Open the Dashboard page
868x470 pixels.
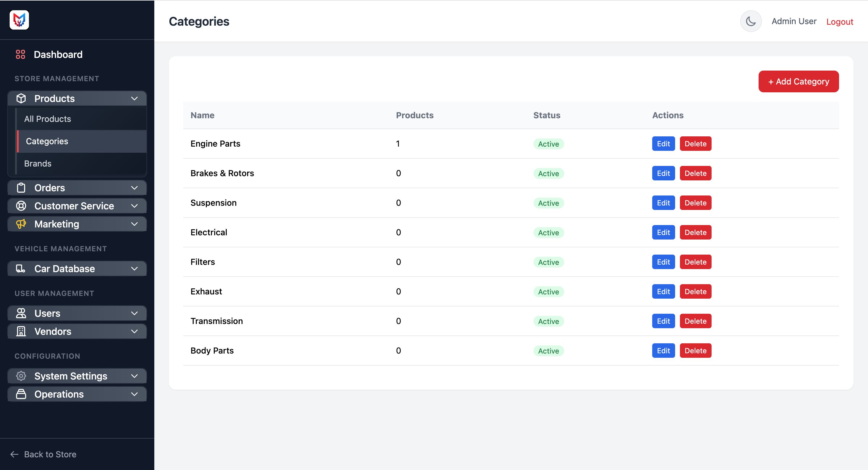[58, 54]
